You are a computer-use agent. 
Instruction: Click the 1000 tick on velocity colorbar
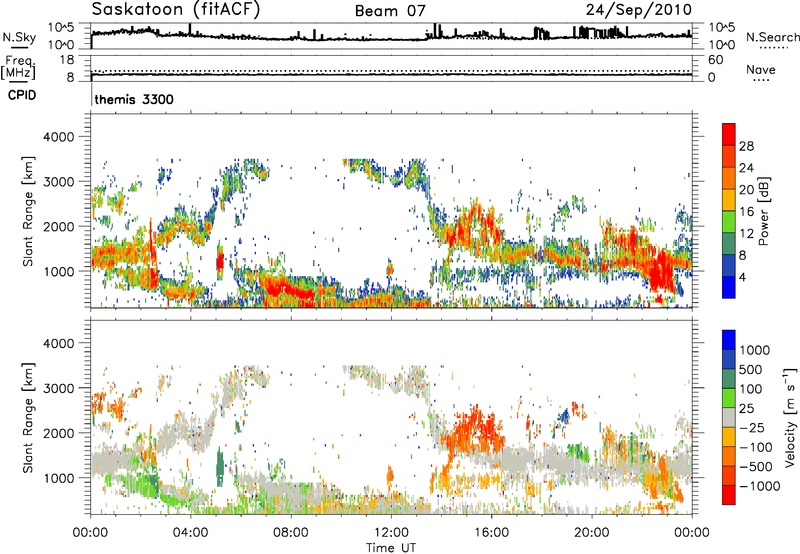pyautogui.click(x=755, y=350)
